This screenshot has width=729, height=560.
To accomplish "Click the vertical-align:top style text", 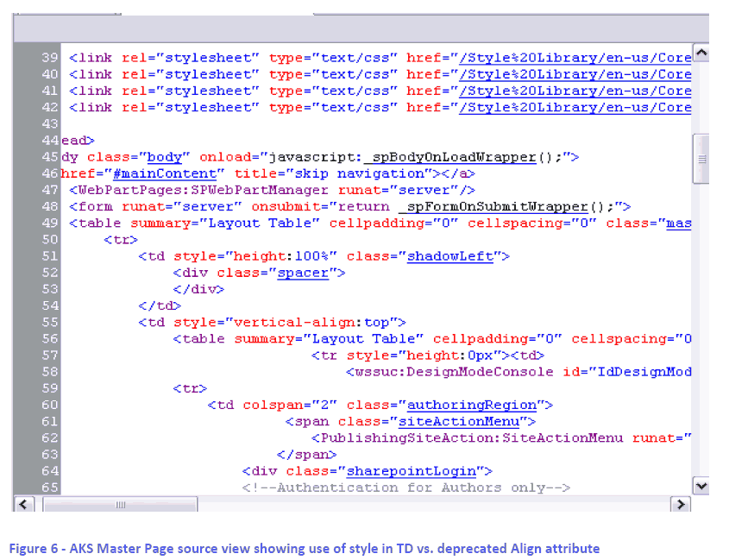I will tap(311, 323).
